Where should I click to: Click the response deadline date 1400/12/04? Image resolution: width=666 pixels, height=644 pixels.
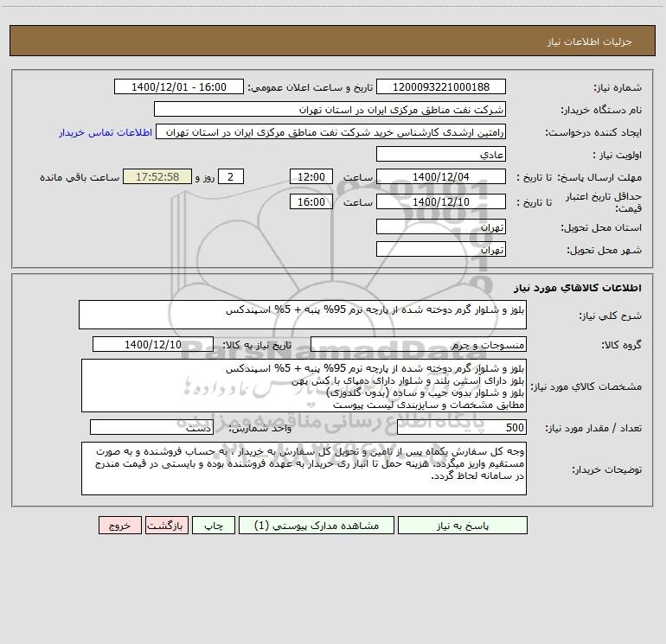coord(441,176)
